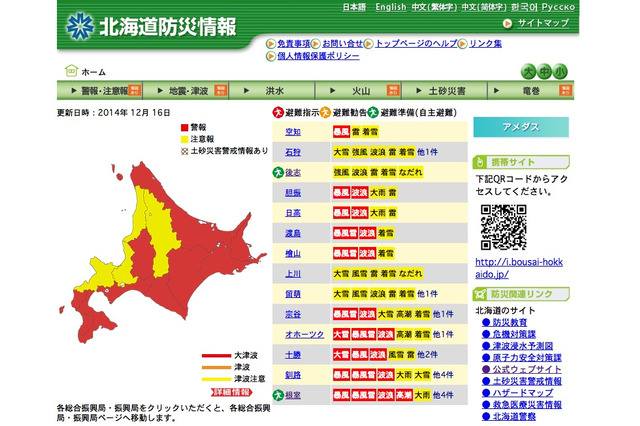Open the ハザードマップ link
Viewport: 640px width, 426px height.
(x=522, y=393)
